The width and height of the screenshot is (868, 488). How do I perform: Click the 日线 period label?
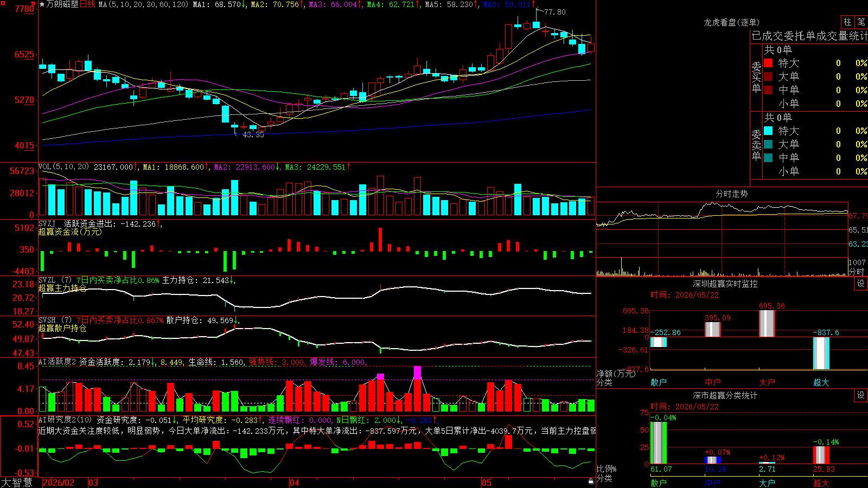(88, 4)
